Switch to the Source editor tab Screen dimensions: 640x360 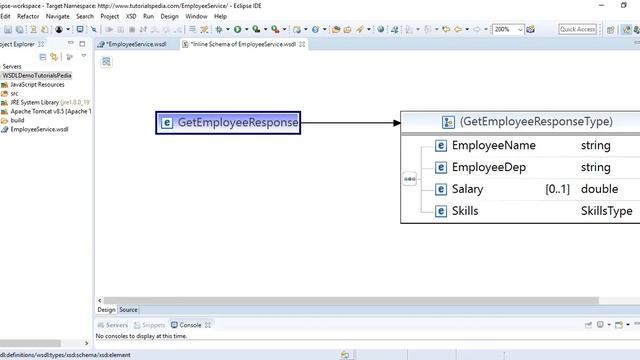click(x=128, y=310)
